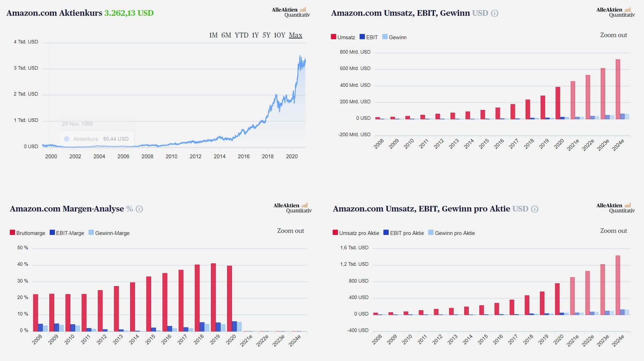This screenshot has width=644, height=361.
Task: Click Zoom out on the Umsatz, EBIT, Gewinn chart
Action: click(614, 35)
